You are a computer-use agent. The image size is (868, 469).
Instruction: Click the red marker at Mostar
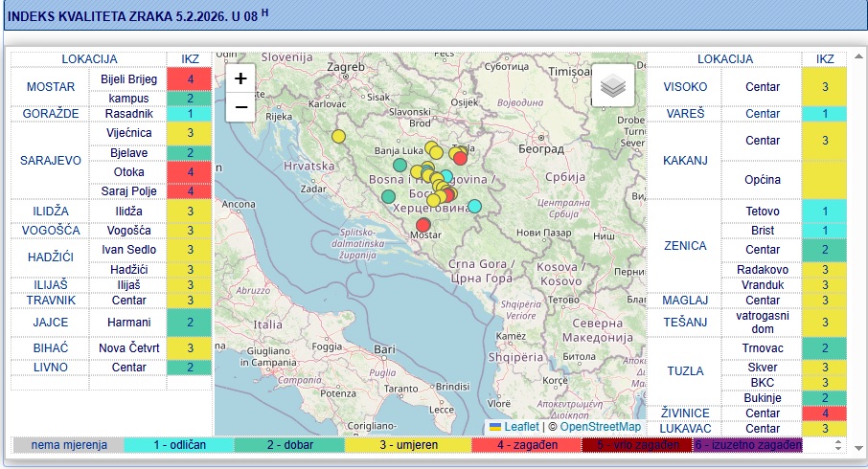coord(423,225)
